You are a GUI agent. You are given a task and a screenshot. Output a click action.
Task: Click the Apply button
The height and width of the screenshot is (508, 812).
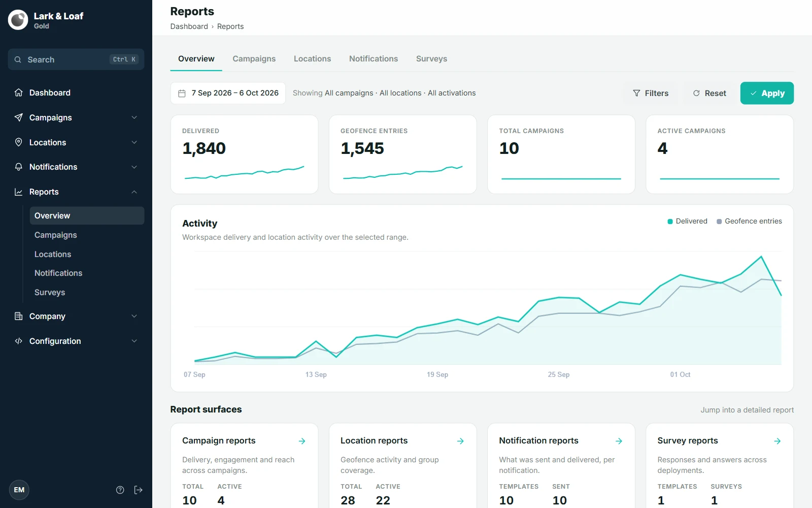pyautogui.click(x=767, y=93)
